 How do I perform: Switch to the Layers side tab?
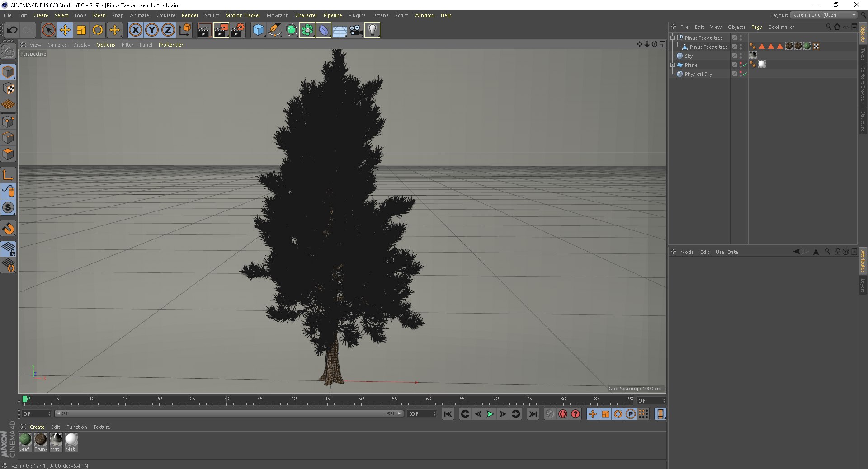pos(863,286)
